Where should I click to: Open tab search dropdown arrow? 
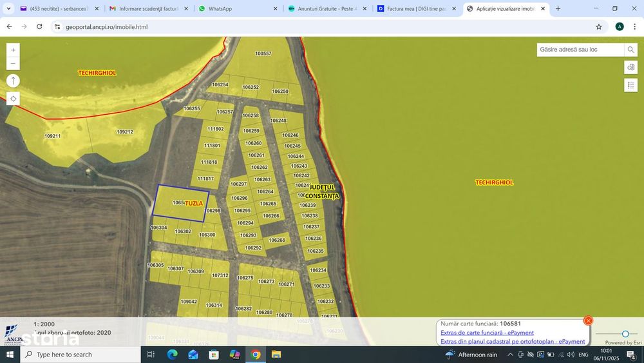pos(8,8)
